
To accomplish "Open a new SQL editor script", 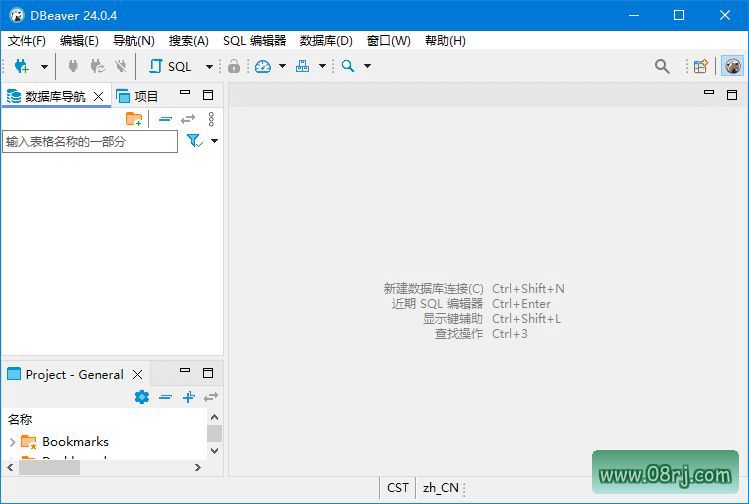I will (171, 66).
